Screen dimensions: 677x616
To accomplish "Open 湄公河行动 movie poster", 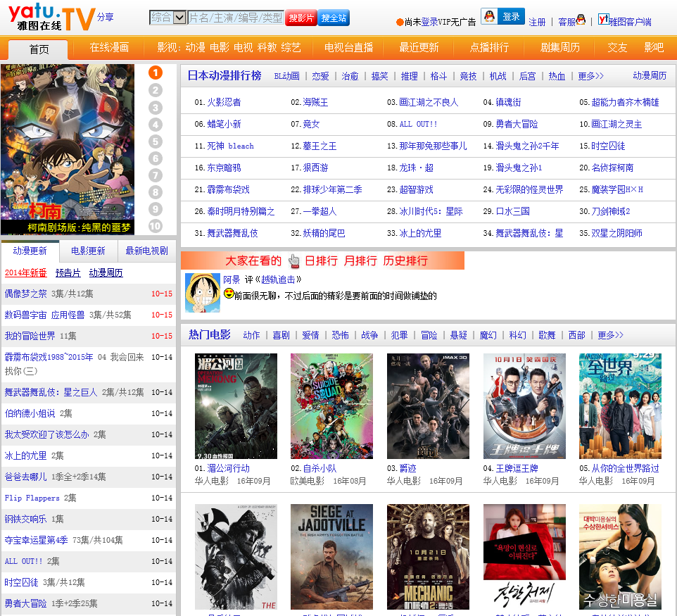I will [x=236, y=406].
